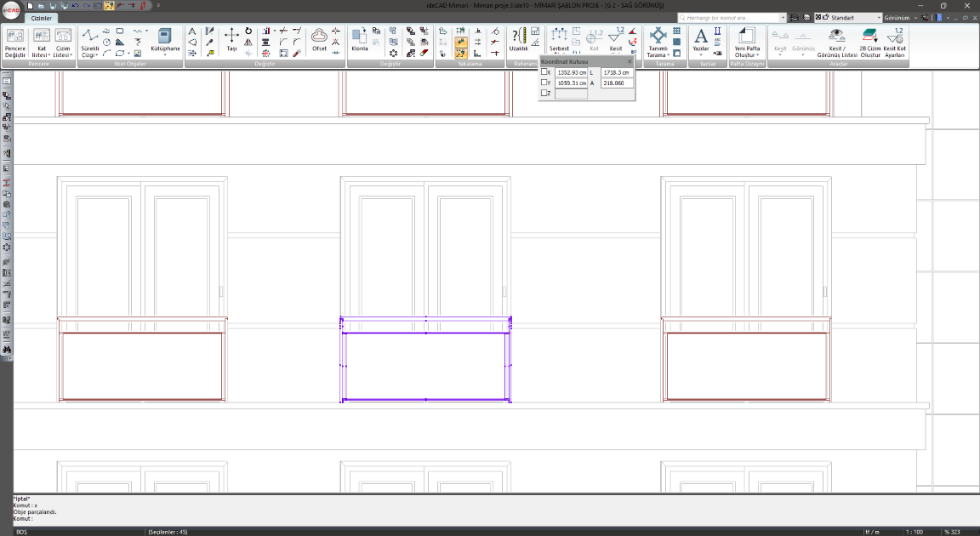Click the Taşı move tool
The image size is (980, 536).
231,39
